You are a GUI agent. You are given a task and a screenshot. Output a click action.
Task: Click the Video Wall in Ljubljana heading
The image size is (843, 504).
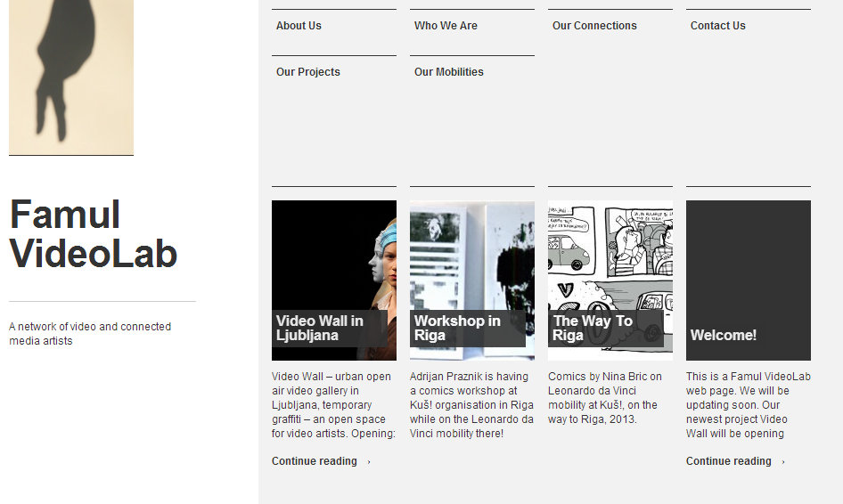pyautogui.click(x=320, y=328)
